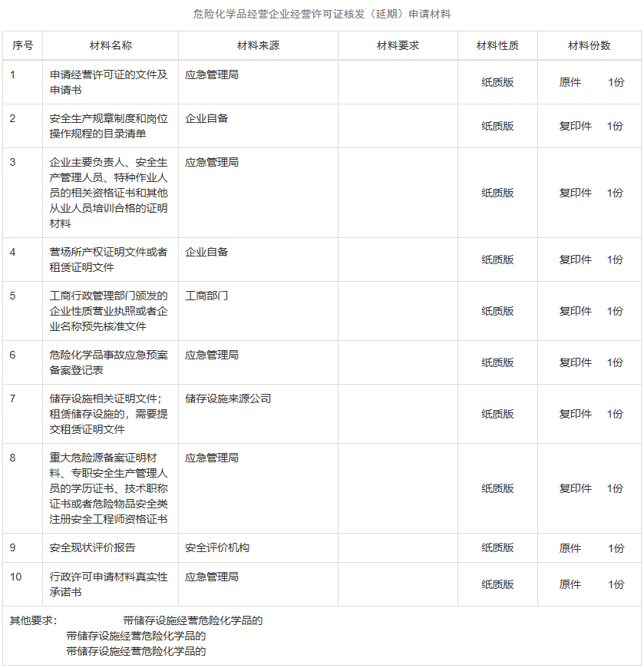Click the 重大危险源备案证明材料 material description

108,488
